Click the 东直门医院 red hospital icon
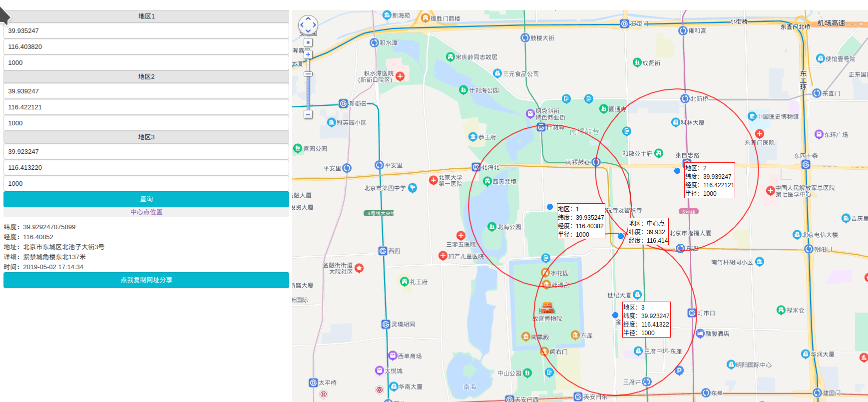Screen dimensions: 868x402 760,134
